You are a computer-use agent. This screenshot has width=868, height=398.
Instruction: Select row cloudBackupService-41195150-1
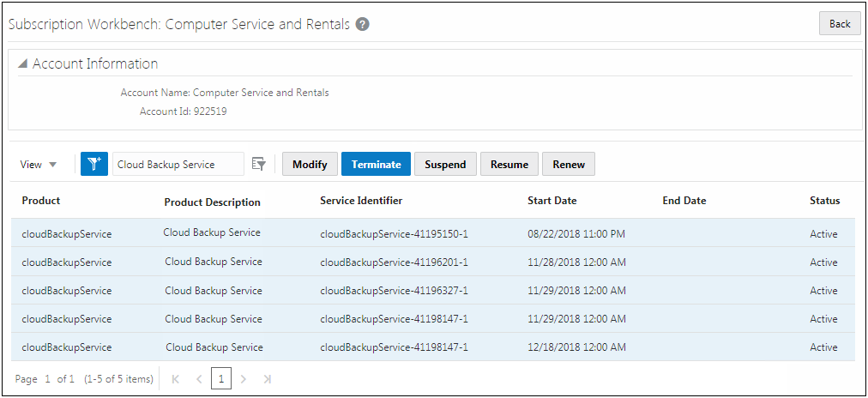coord(394,233)
